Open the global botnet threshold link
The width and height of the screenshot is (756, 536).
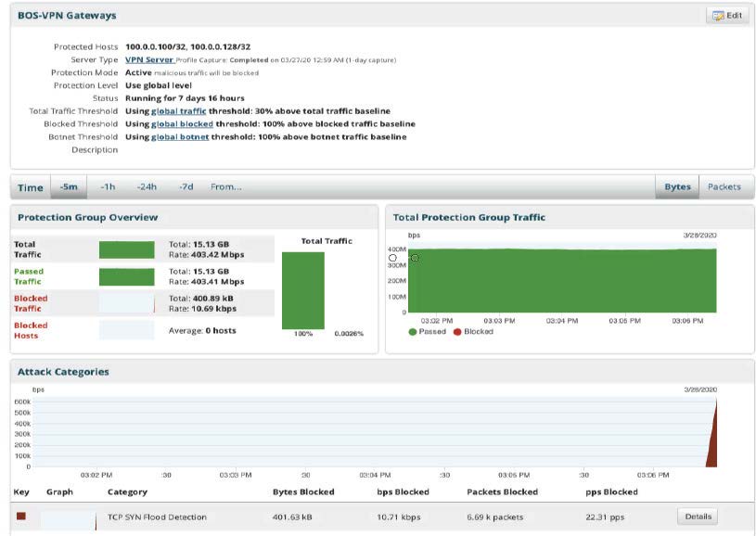coord(181,137)
